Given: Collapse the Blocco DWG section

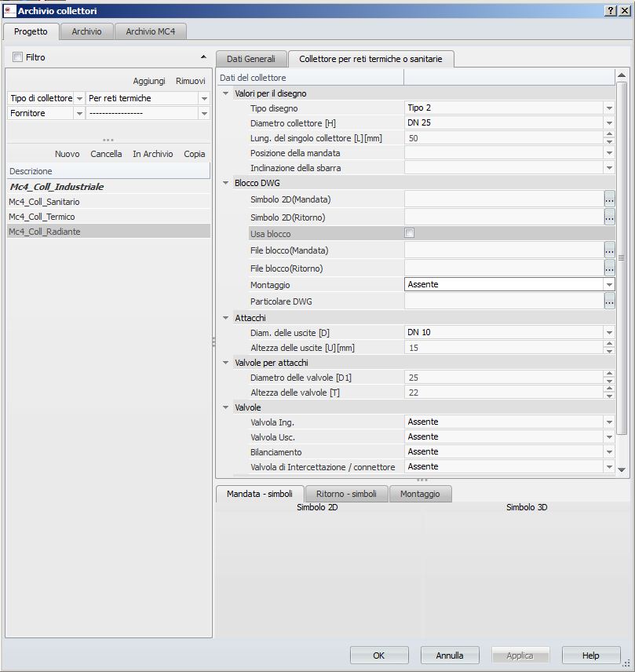Looking at the screenshot, I should (x=224, y=183).
